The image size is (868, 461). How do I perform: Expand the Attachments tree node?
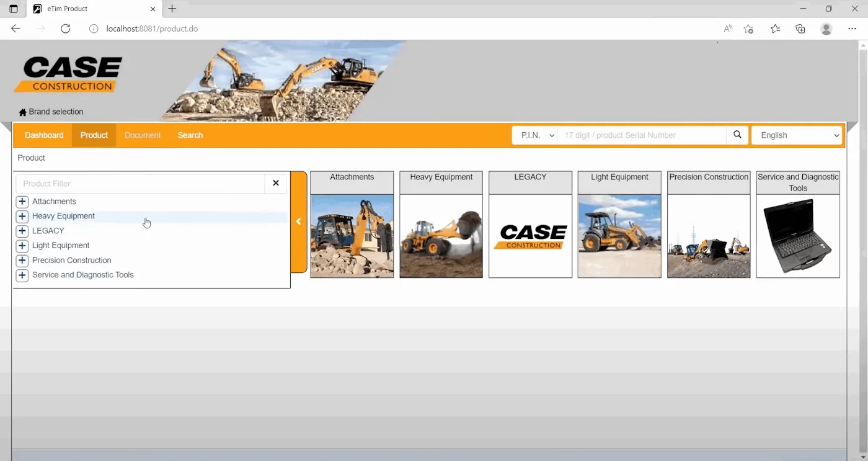22,202
